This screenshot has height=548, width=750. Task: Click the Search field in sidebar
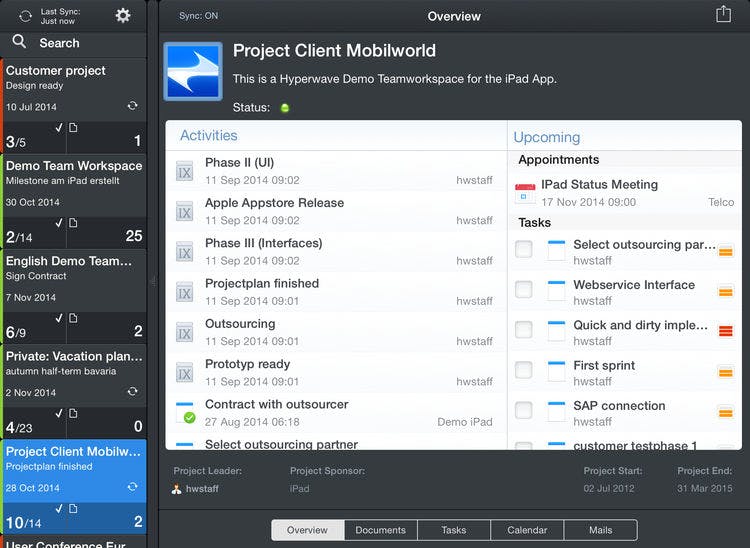click(73, 43)
